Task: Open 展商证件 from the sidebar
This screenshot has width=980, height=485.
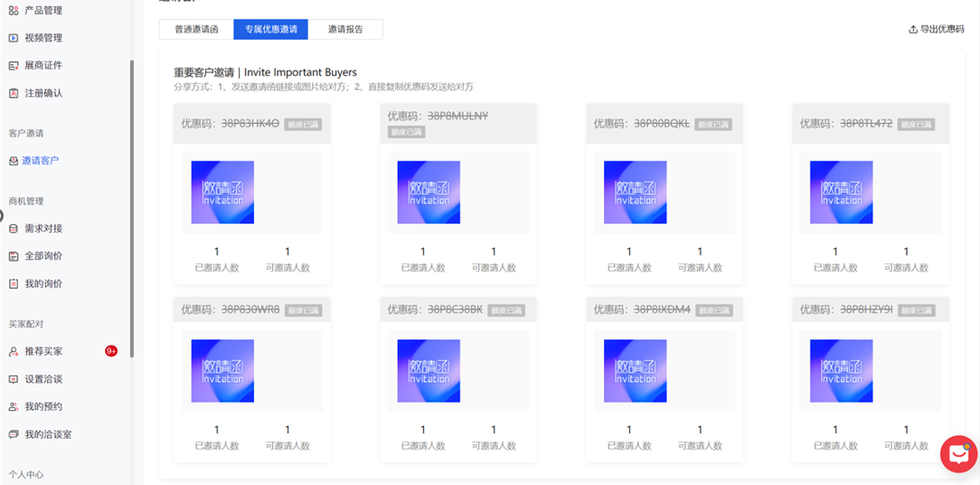Action: click(42, 65)
